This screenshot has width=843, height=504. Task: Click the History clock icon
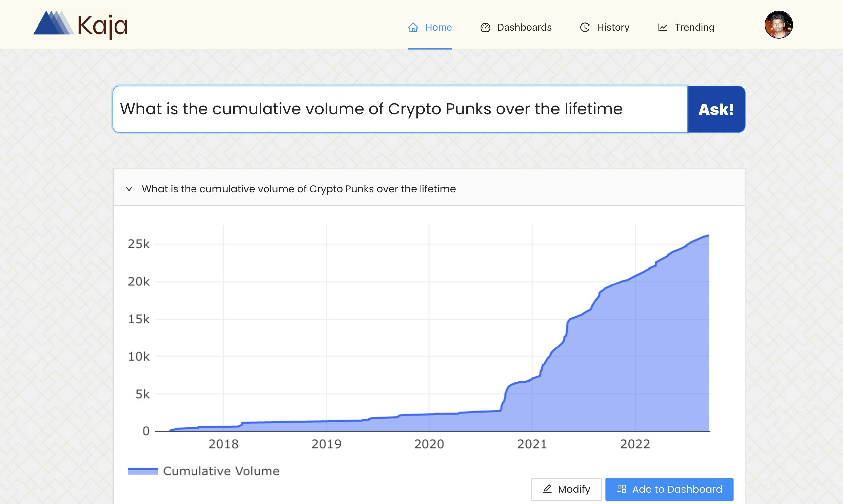click(585, 27)
